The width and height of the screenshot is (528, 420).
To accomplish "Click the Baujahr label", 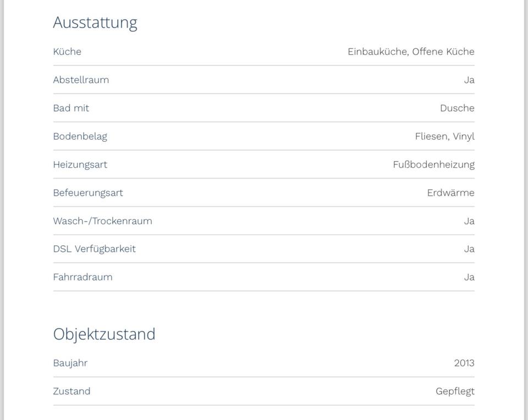I will point(70,363).
